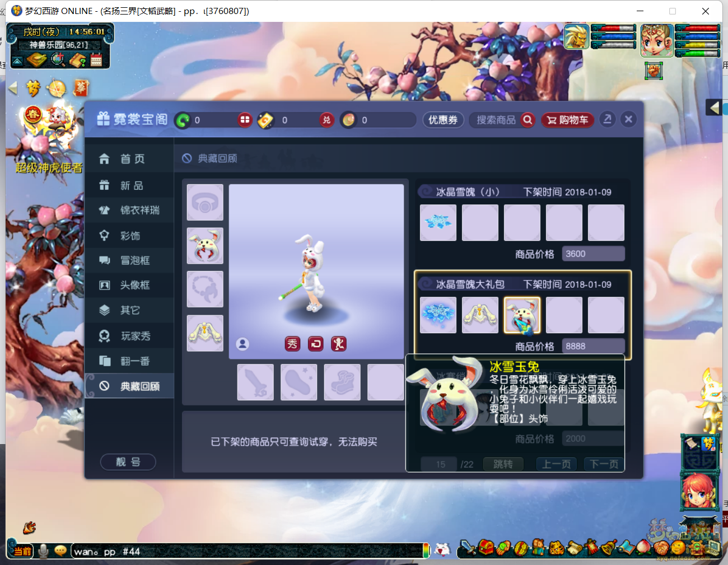The width and height of the screenshot is (728, 565).
Task: Click the 華 red book icon
Action: (x=81, y=87)
